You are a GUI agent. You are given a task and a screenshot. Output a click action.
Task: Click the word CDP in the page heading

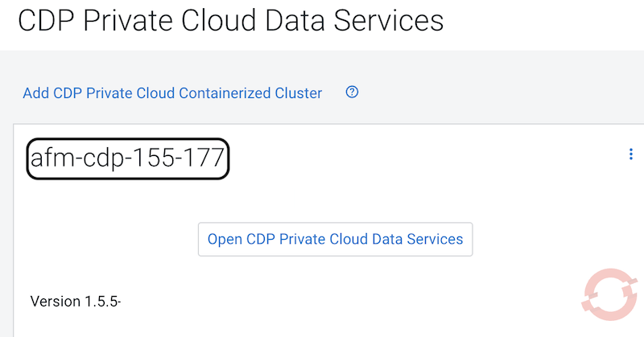[50, 21]
